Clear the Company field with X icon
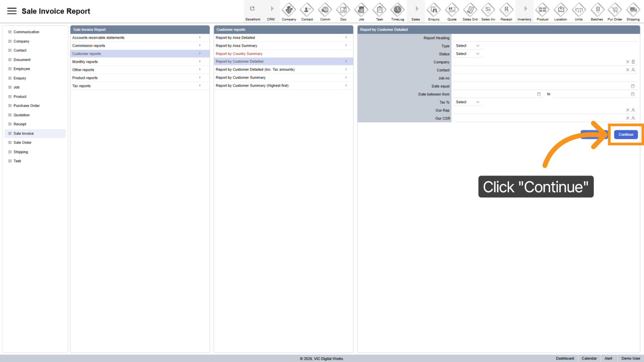644x362 pixels. [x=628, y=62]
